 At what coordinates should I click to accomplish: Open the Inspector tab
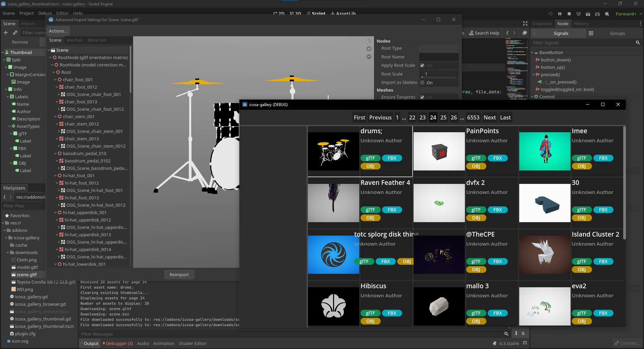[x=542, y=23]
